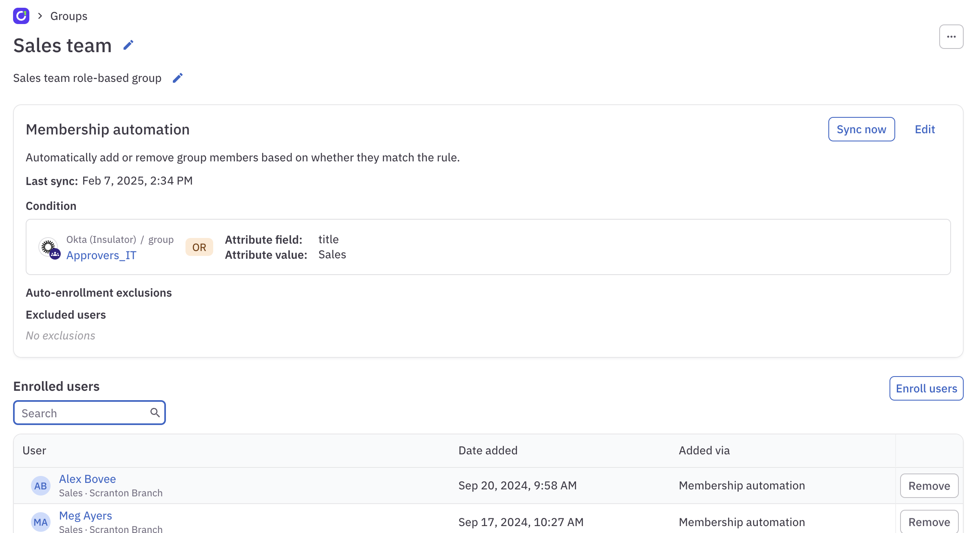Click Alex Bovee's Sales · Scranton Branch subtitle
The width and height of the screenshot is (980, 533).
coord(110,493)
